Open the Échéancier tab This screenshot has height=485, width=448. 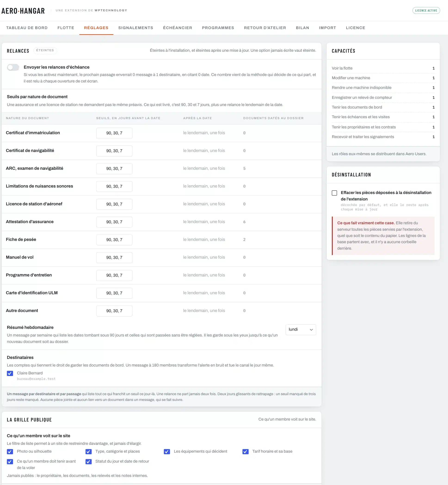[x=178, y=28]
